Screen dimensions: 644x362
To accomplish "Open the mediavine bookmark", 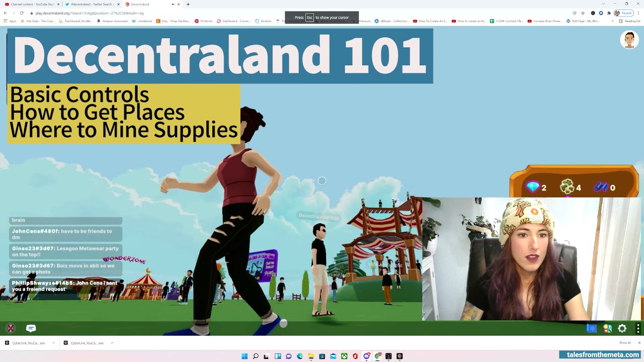I will tap(143, 21).
